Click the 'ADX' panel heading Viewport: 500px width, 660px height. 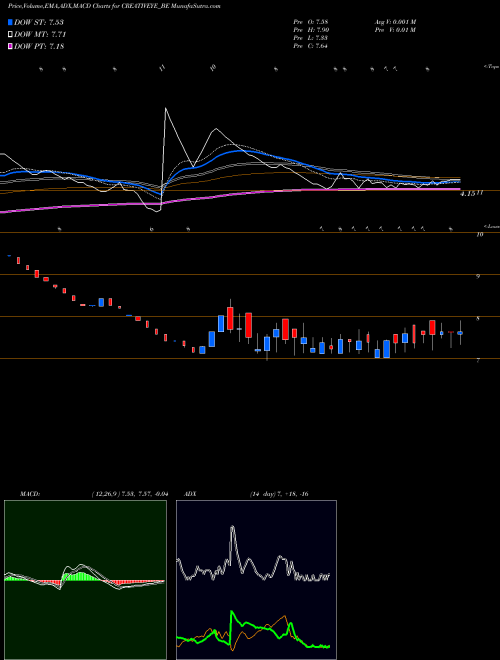tap(190, 494)
